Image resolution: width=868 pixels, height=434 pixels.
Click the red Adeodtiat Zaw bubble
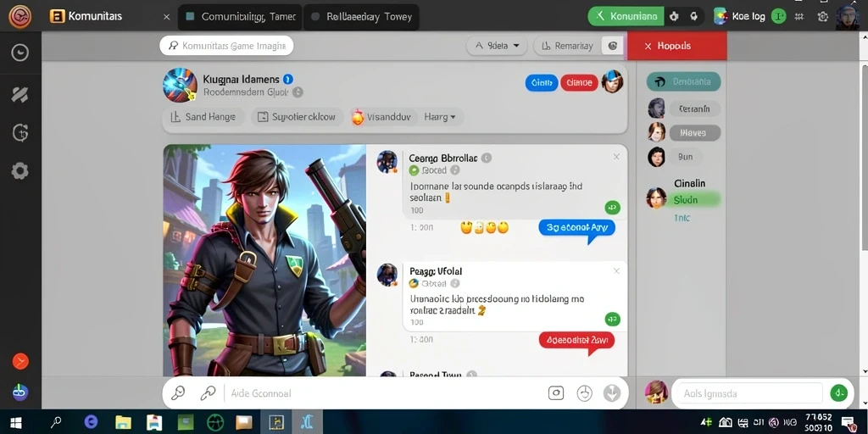576,340
